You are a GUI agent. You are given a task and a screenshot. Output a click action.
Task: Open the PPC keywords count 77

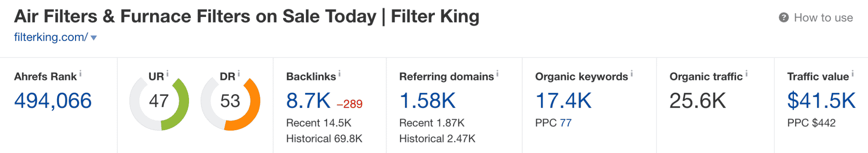[x=566, y=123]
